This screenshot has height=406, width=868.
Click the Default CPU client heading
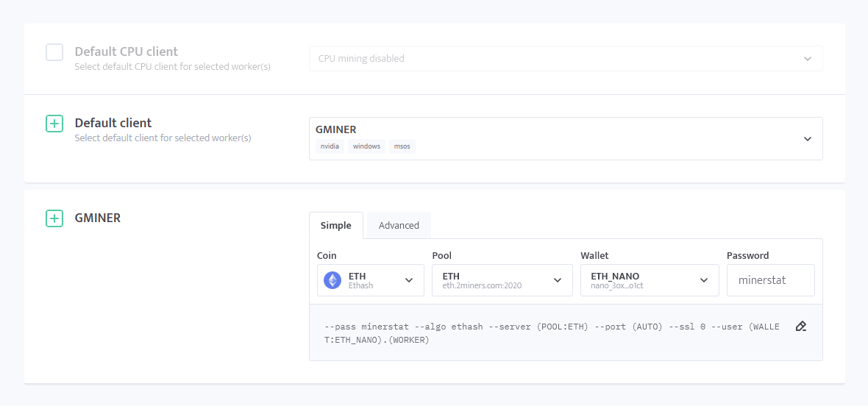pyautogui.click(x=127, y=51)
